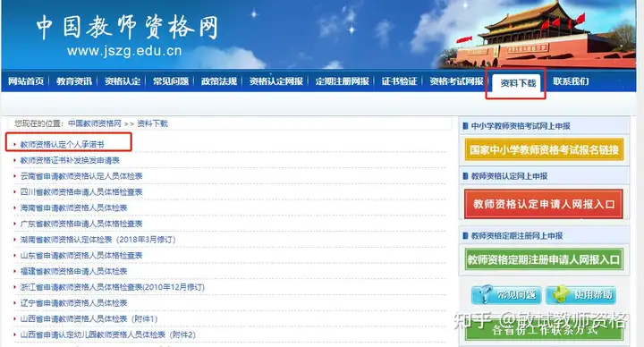Click the 使用帮助 icon button
Viewport: 644px width, 347px height.
(x=580, y=295)
